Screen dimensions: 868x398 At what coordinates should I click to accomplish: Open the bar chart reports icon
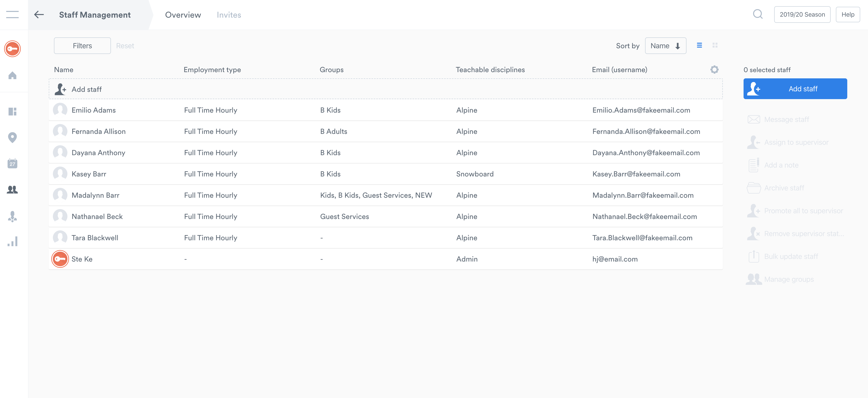[12, 242]
